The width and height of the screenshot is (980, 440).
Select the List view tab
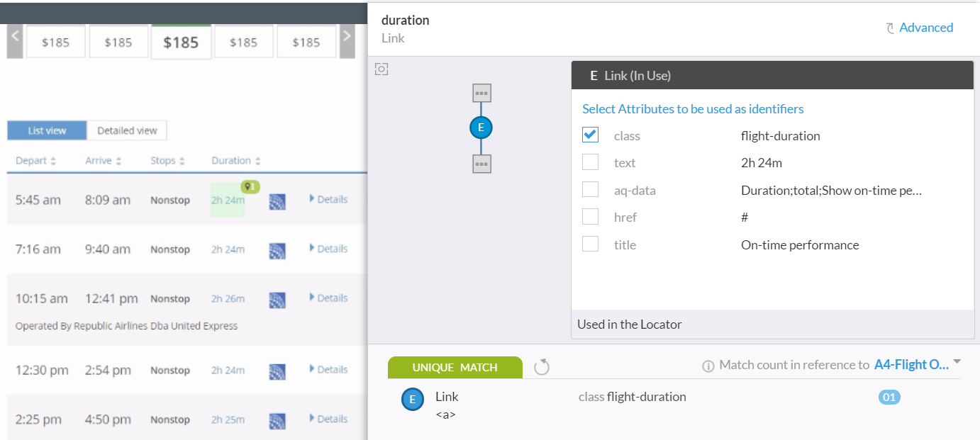click(47, 130)
